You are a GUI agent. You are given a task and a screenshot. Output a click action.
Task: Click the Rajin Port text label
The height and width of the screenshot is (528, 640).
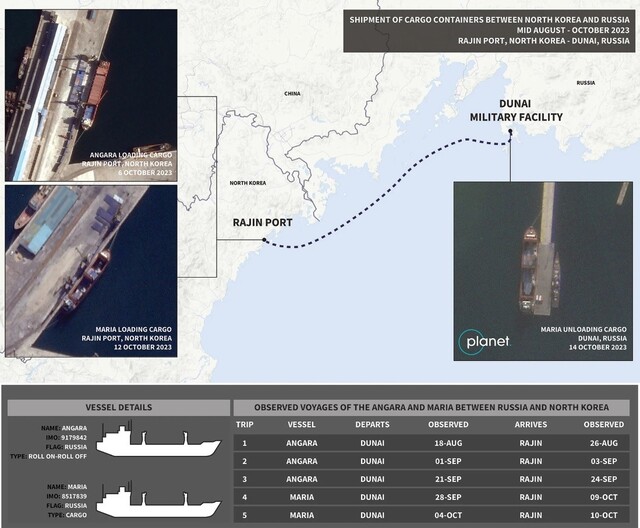tap(262, 223)
